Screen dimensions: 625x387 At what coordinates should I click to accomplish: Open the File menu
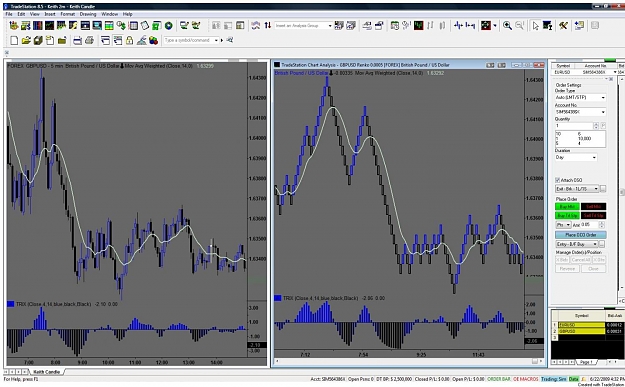click(8, 14)
